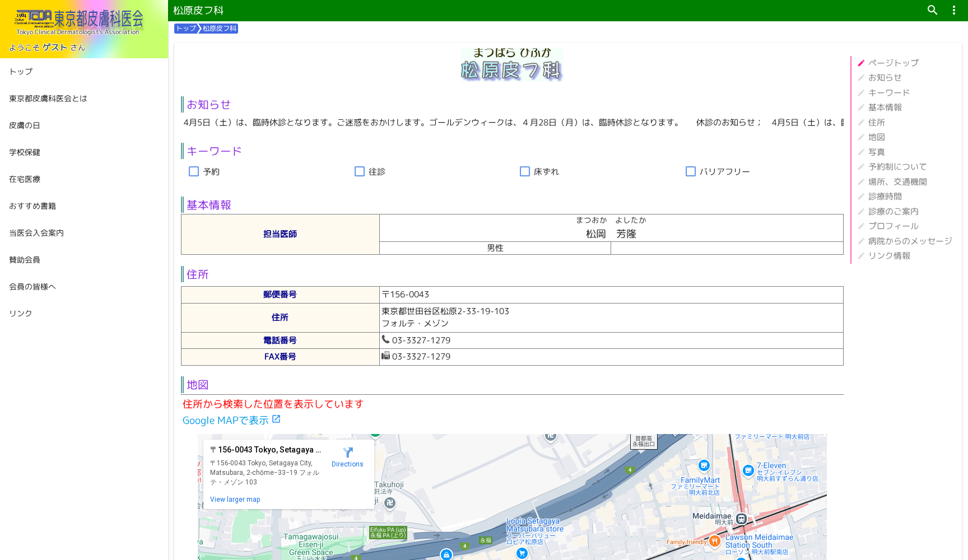The image size is (968, 560).
Task: Open トップ in the left sidebar menu
Action: pyautogui.click(x=84, y=72)
